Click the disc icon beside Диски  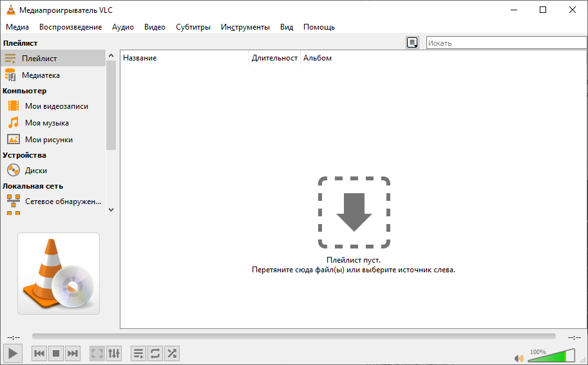[14, 170]
